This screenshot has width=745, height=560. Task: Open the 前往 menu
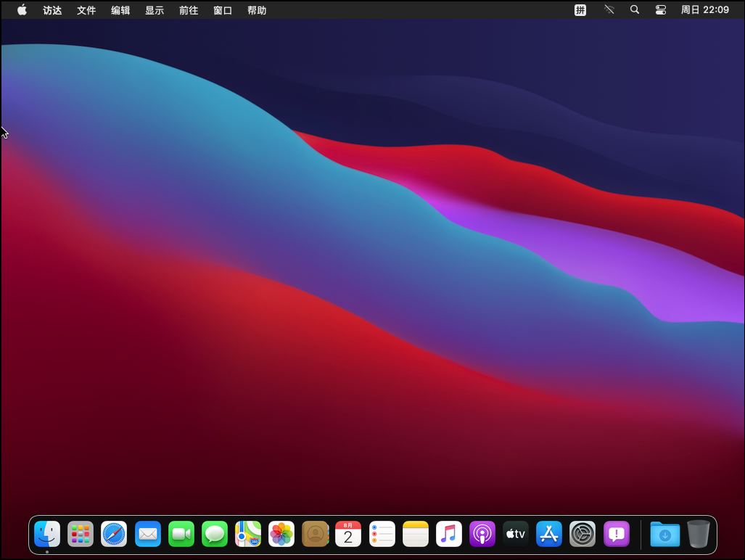coord(189,10)
